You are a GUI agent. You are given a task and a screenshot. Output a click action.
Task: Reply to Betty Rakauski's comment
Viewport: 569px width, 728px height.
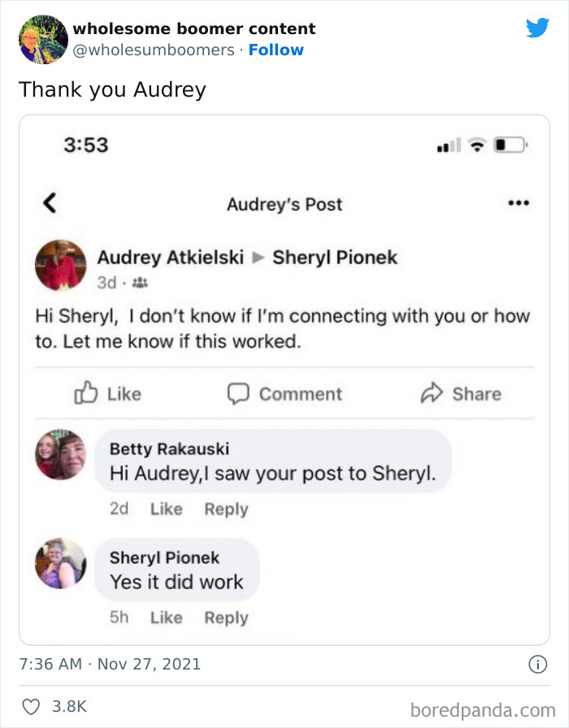226,509
